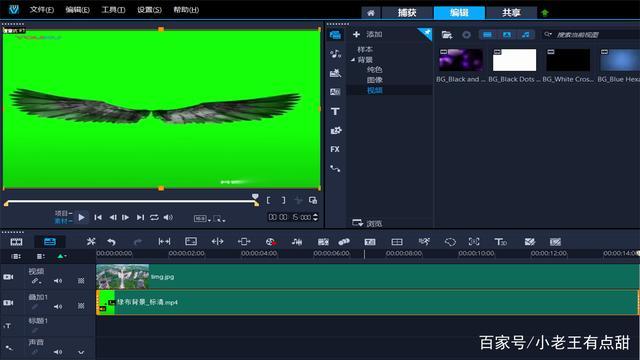The image size is (640, 360).
Task: Toggle the library panel pin icon
Action: pos(426,33)
